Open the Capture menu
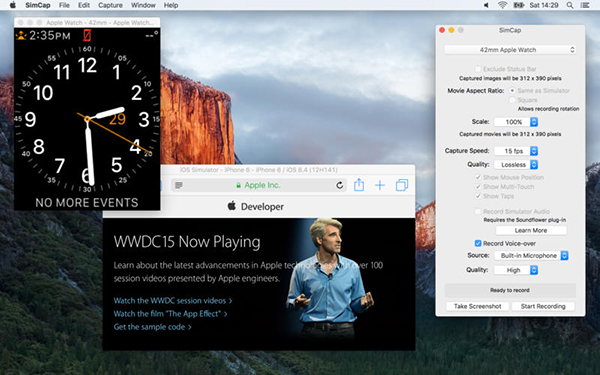The height and width of the screenshot is (375, 600). click(x=110, y=5)
